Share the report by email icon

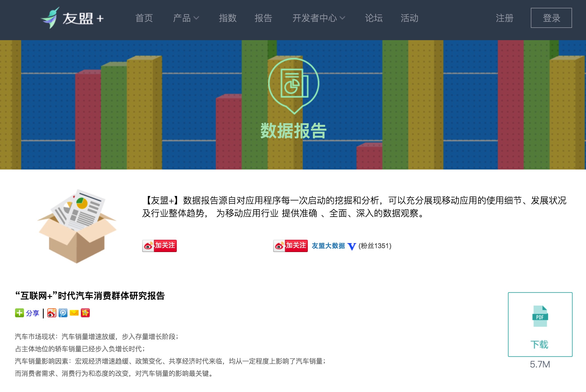point(74,313)
